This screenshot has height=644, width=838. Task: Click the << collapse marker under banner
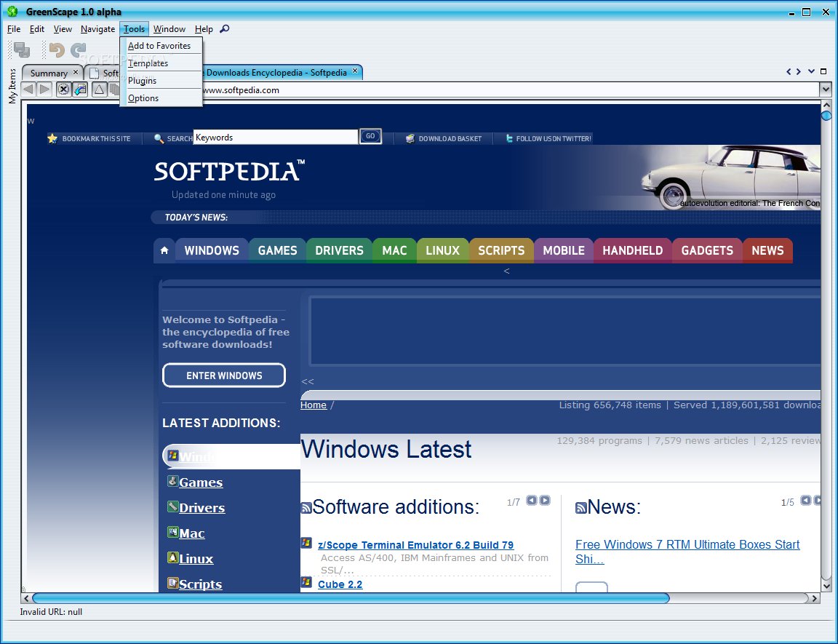point(307,381)
